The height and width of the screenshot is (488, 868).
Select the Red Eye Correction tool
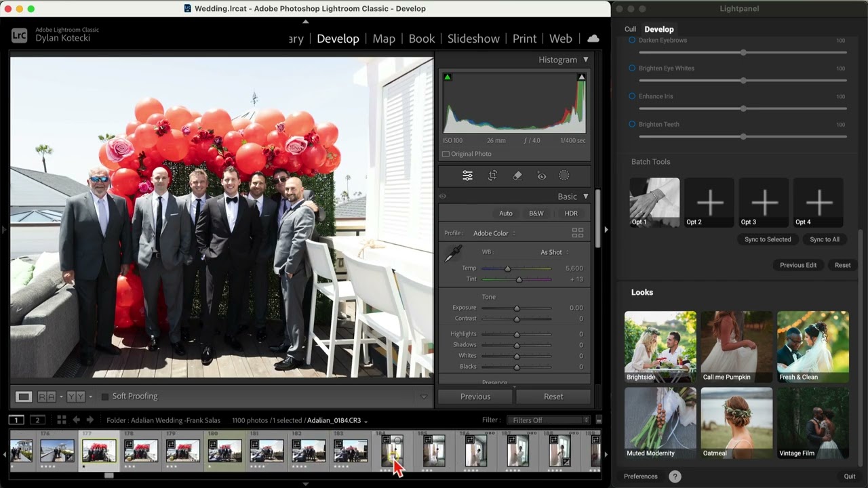pyautogui.click(x=541, y=176)
